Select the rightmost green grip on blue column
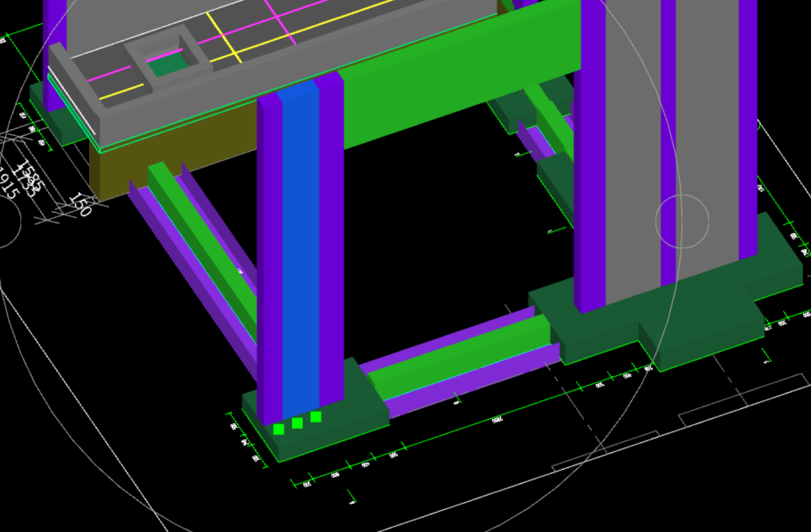The width and height of the screenshot is (811, 532). click(316, 417)
